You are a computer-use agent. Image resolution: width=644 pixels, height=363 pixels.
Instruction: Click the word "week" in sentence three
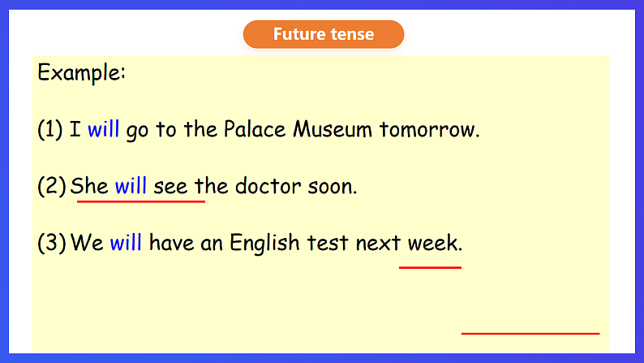coord(434,242)
